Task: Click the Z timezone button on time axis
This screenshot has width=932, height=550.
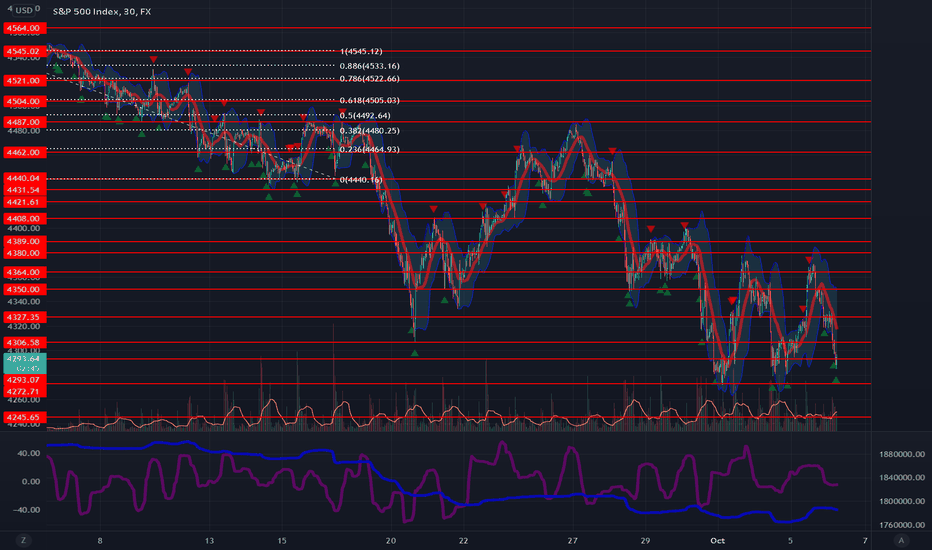Action: point(24,540)
